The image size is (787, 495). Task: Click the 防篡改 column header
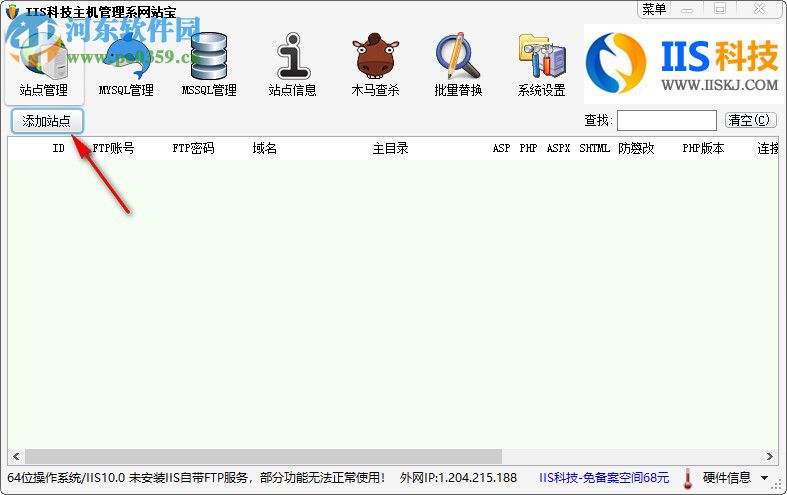coord(636,148)
